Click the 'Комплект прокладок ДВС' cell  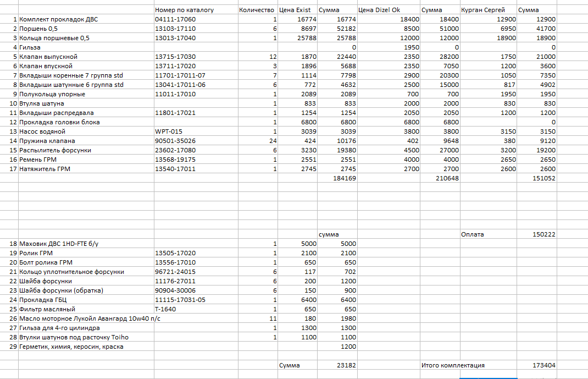click(86, 19)
